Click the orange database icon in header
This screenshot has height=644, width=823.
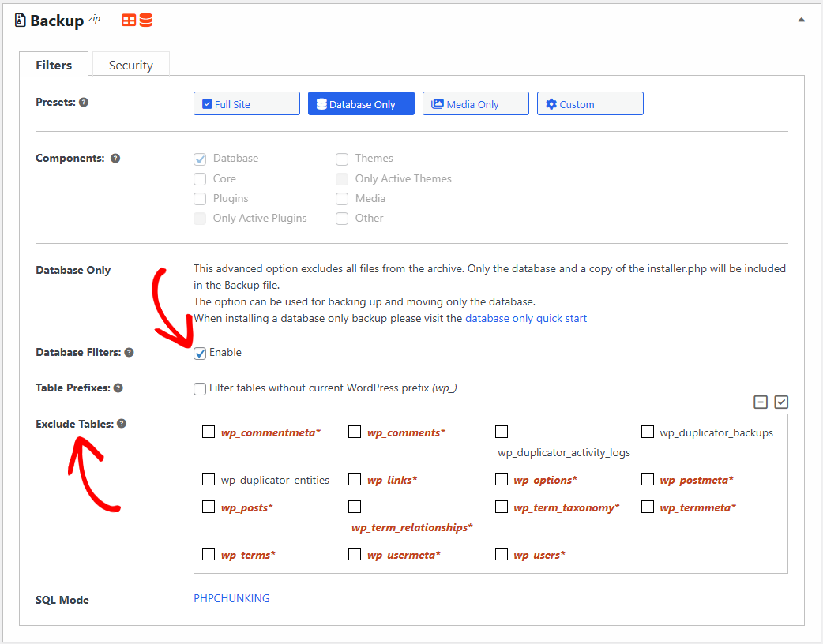tap(146, 21)
